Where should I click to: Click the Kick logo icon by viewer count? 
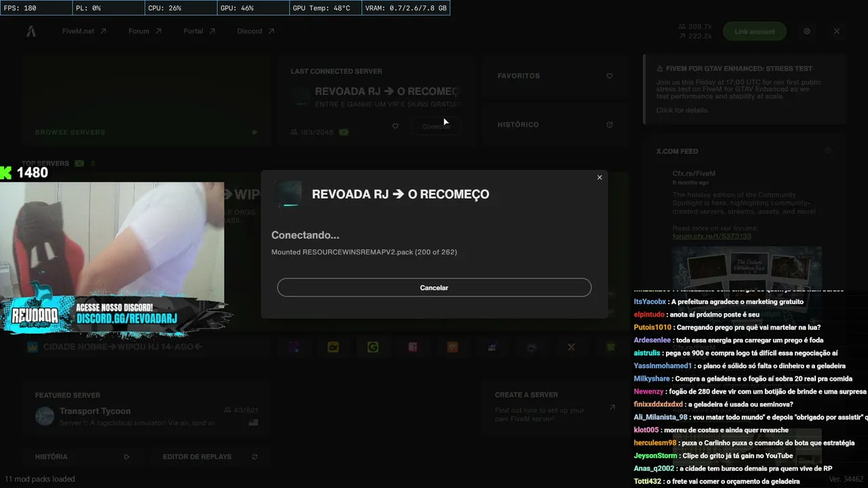[6, 173]
